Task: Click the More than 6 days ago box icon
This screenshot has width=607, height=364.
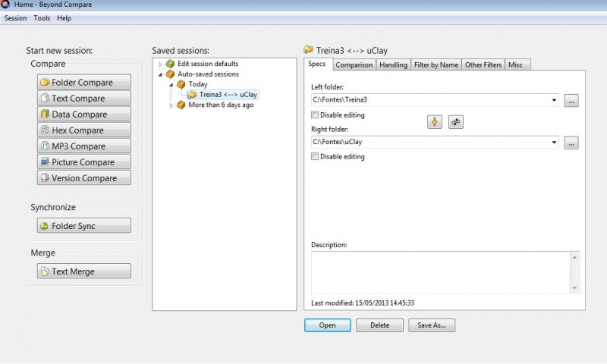Action: [181, 105]
